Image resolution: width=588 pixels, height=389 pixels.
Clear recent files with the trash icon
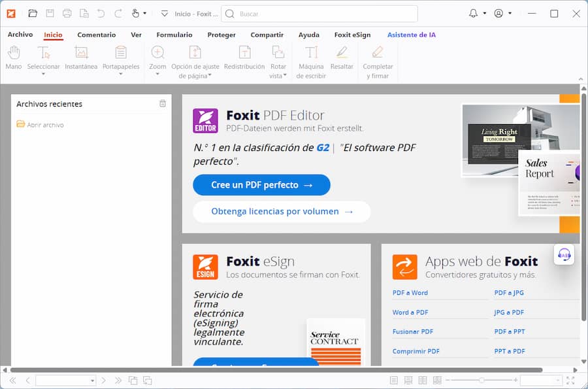tap(163, 103)
